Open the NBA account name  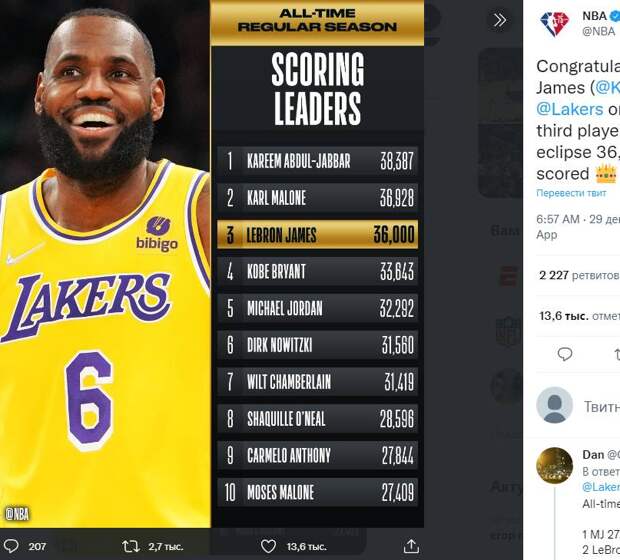[x=593, y=16]
